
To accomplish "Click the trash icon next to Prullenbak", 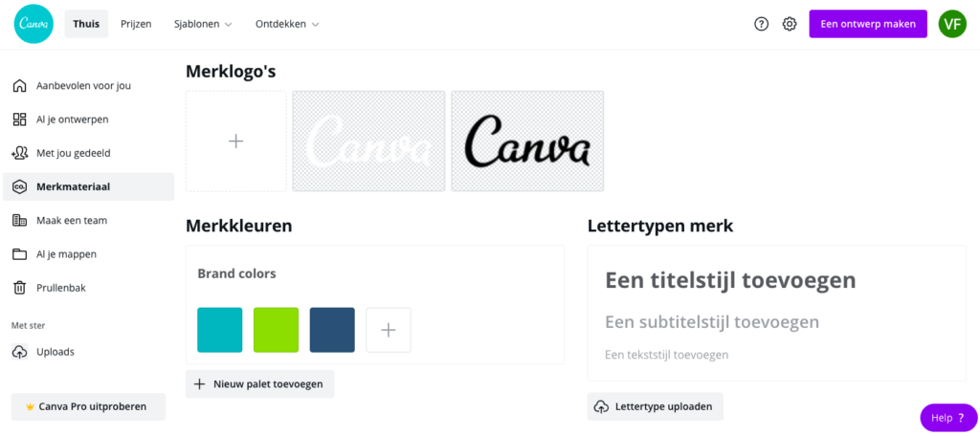I will point(20,288).
